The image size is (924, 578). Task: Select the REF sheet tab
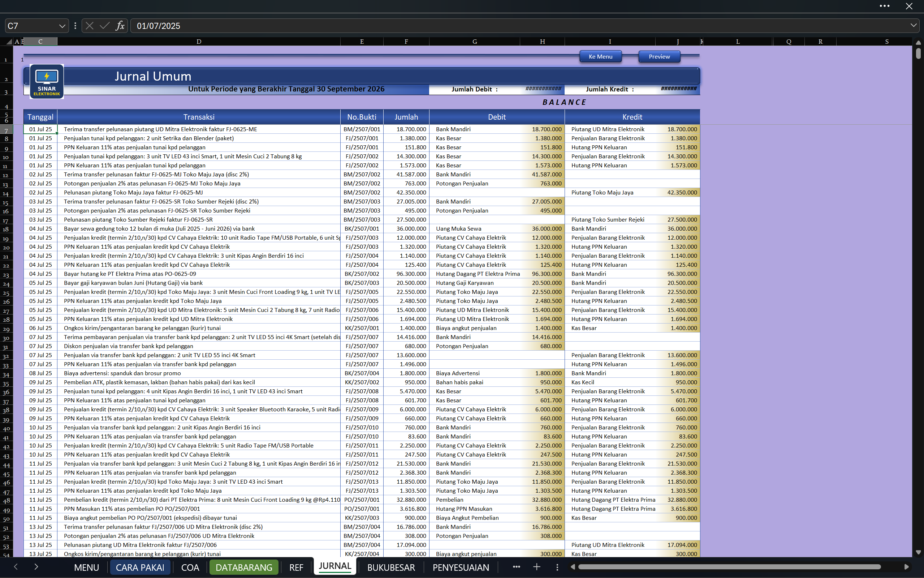point(296,567)
